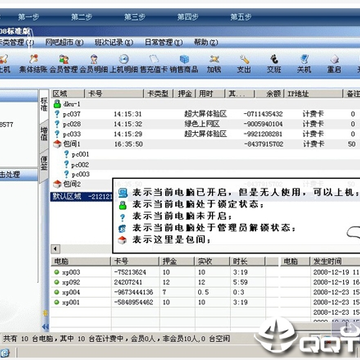
Task: Switch to the 增值 vertical tab
Action: click(x=44, y=134)
